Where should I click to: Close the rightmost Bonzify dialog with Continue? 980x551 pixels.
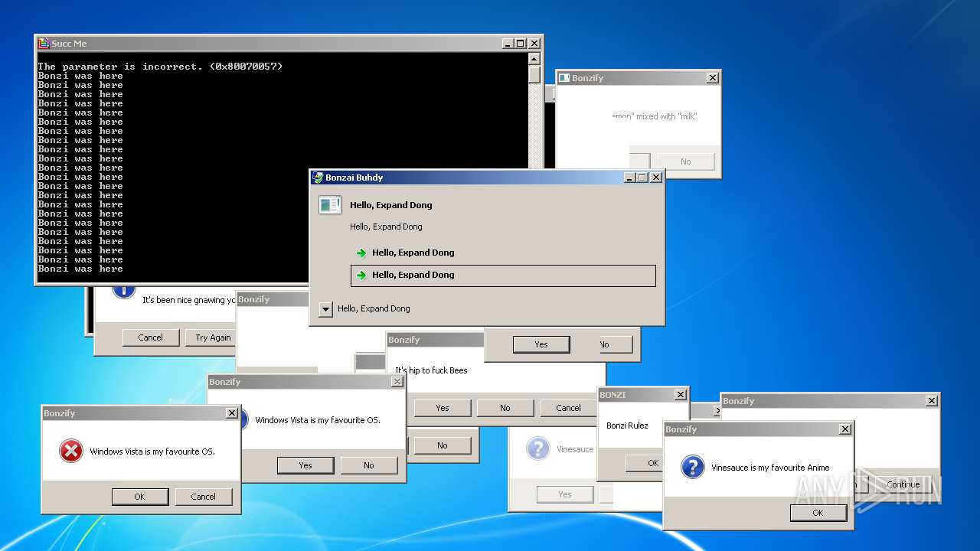pos(932,401)
